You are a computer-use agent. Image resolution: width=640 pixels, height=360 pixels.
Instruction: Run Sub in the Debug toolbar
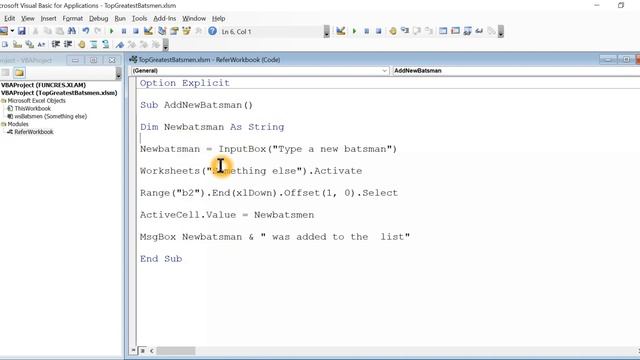pyautogui.click(x=354, y=31)
